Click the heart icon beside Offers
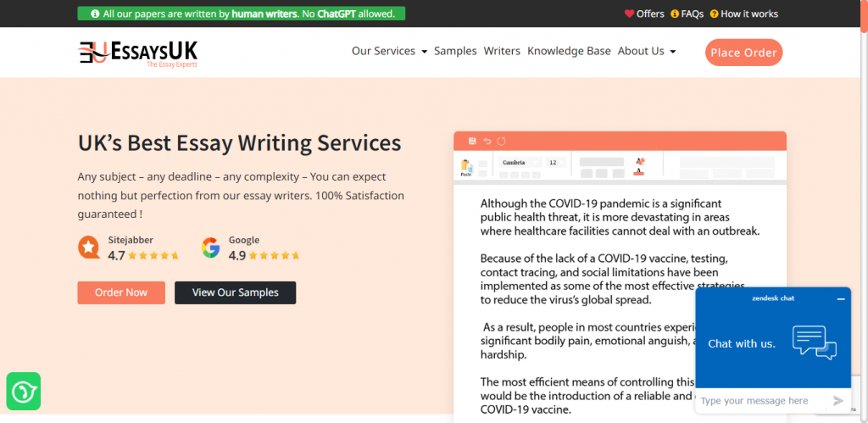Image resolution: width=868 pixels, height=423 pixels. coord(629,14)
